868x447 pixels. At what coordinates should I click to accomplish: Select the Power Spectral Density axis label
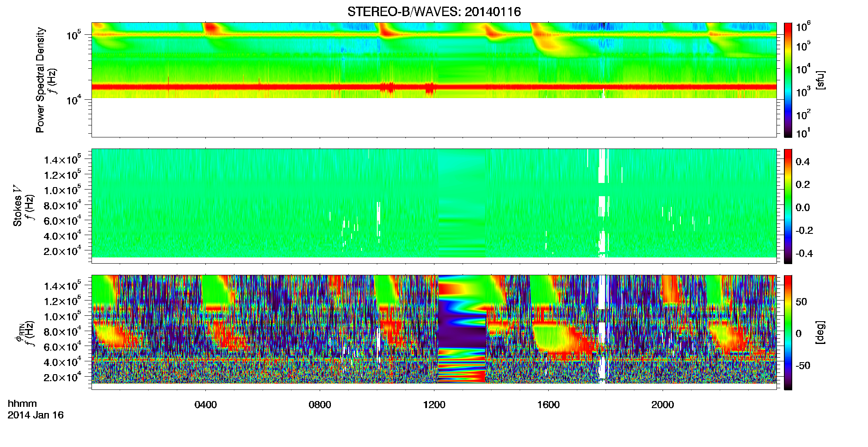click(x=40, y=80)
